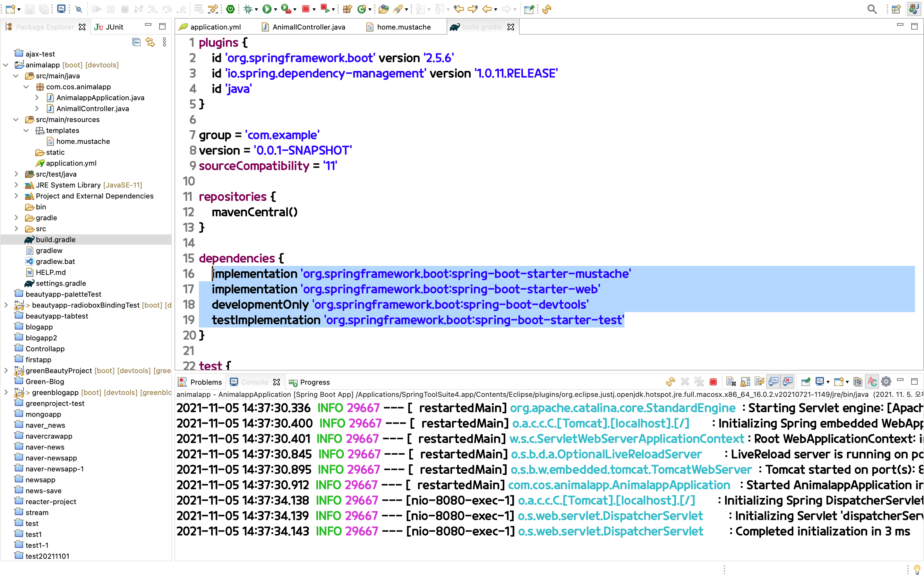Click the green Relaunch power icon
Image resolution: width=924 pixels, height=578 pixels.
coord(231,9)
